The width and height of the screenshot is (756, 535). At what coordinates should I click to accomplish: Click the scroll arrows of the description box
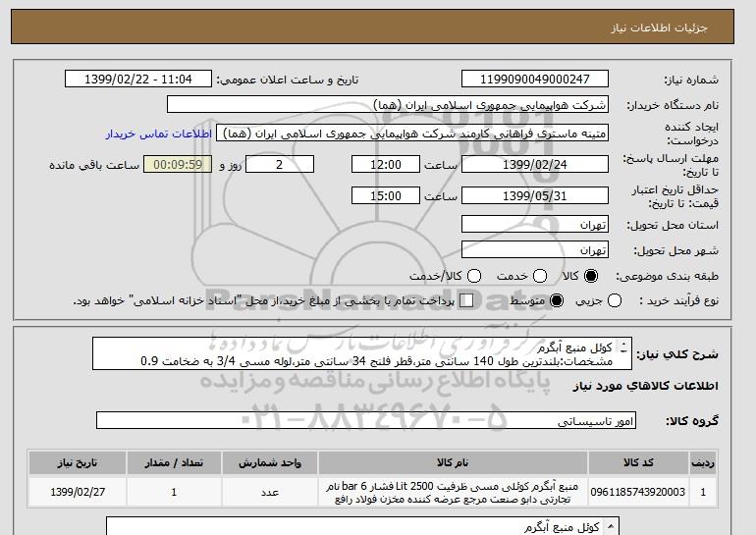click(x=623, y=348)
